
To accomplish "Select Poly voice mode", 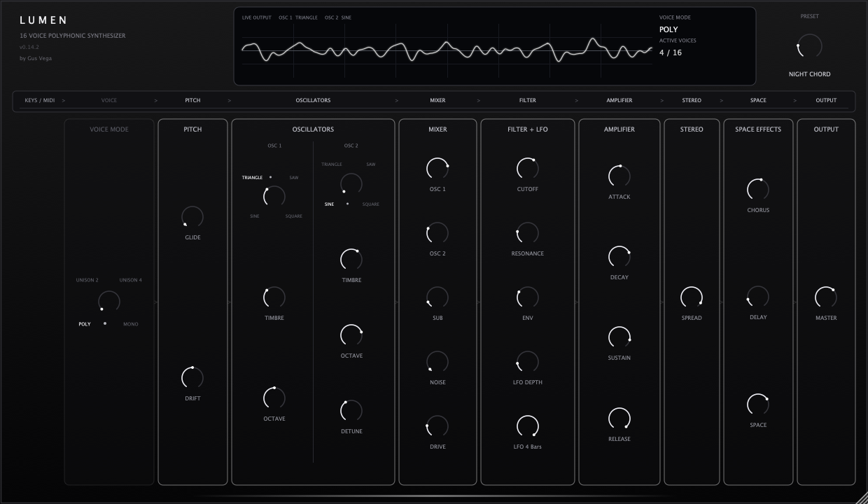I will point(85,324).
